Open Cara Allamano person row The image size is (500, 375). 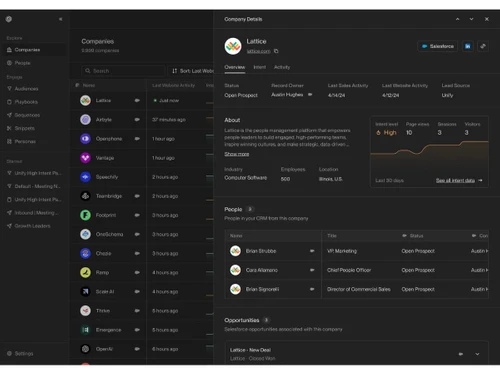click(357, 270)
